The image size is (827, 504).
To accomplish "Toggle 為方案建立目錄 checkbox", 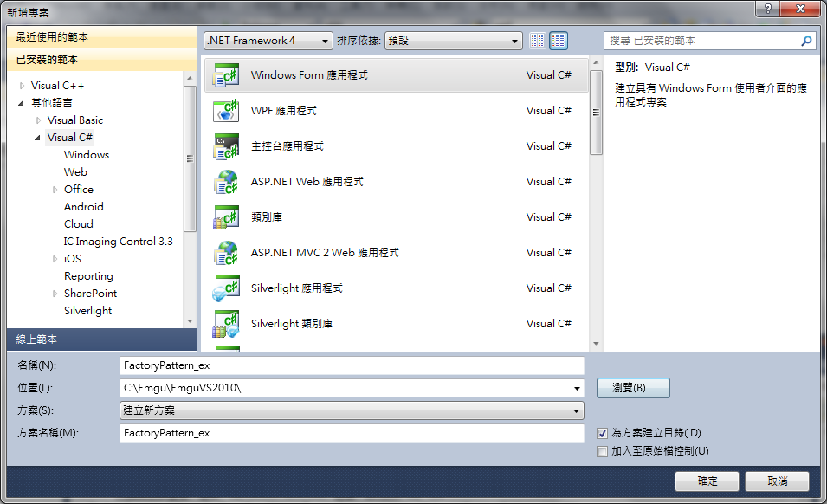I will click(x=602, y=433).
